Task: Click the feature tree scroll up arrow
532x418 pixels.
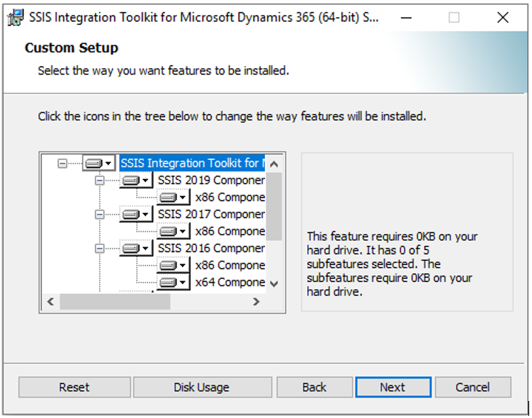Action: point(274,164)
